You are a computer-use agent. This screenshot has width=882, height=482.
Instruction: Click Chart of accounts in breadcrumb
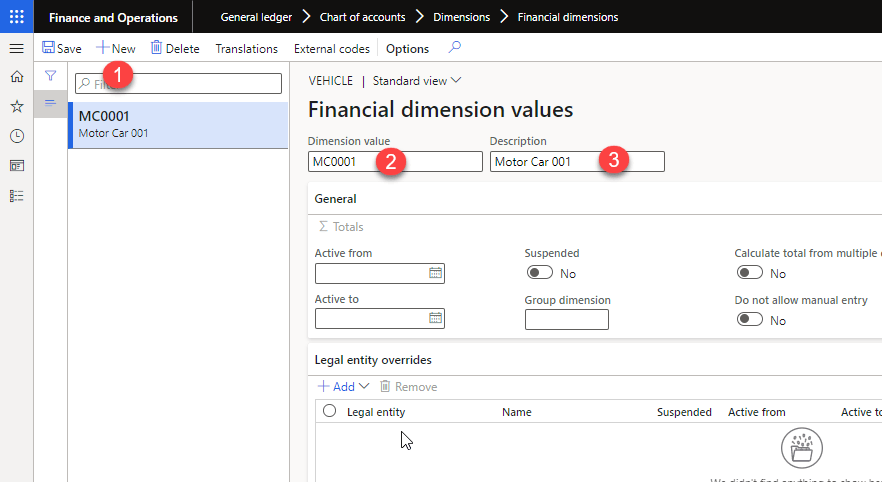pos(361,17)
